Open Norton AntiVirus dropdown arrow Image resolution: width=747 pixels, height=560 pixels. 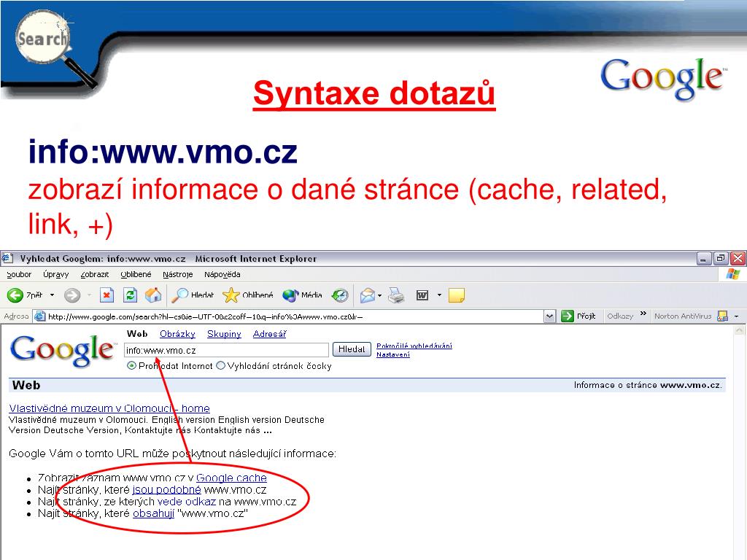[737, 316]
